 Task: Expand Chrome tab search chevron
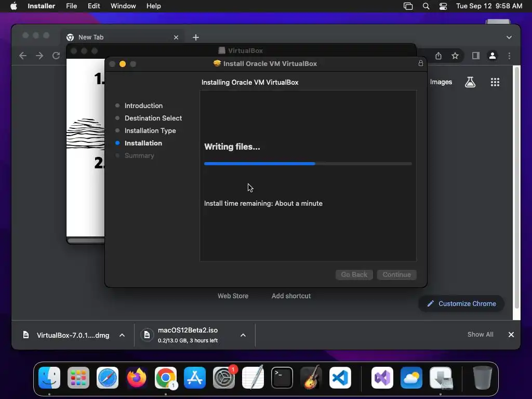[x=509, y=37]
